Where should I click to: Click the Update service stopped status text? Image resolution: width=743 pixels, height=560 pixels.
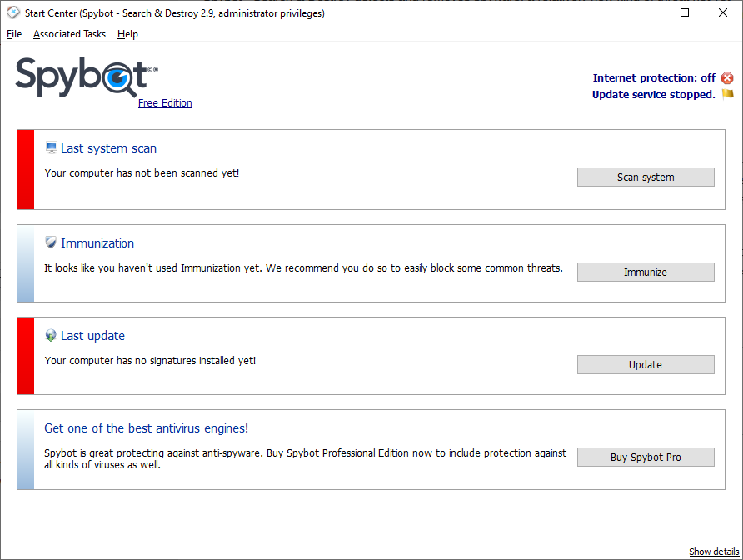(x=653, y=94)
